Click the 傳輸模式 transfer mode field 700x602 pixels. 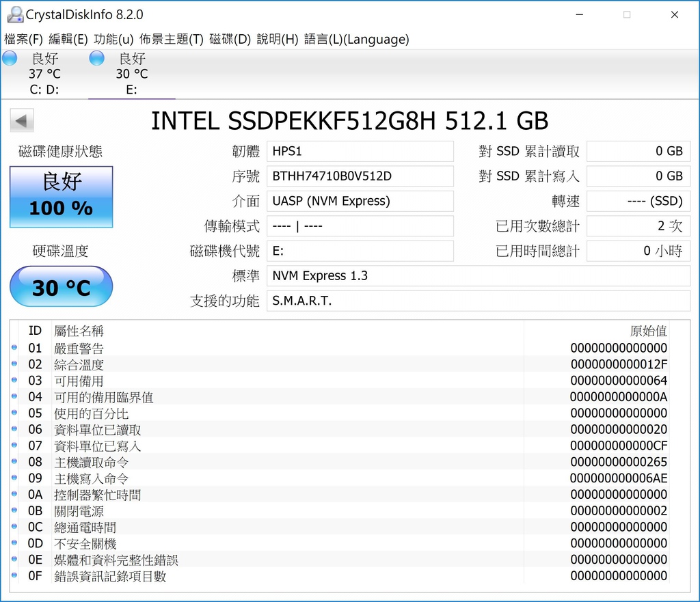[x=360, y=226]
